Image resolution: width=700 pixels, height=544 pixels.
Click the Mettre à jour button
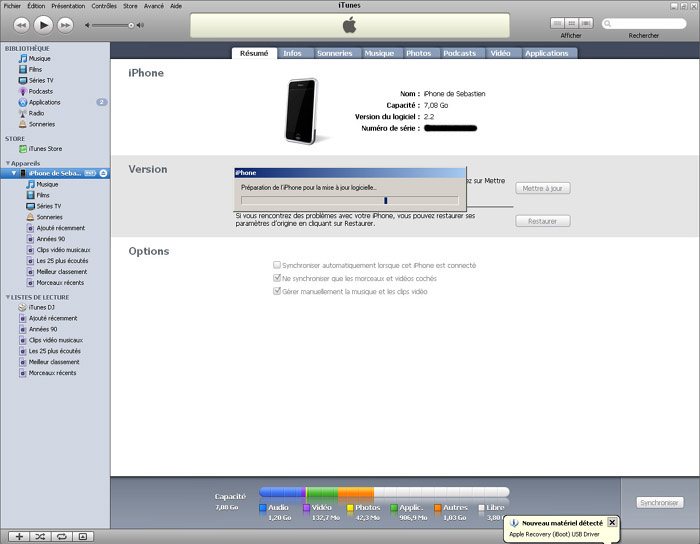(542, 188)
